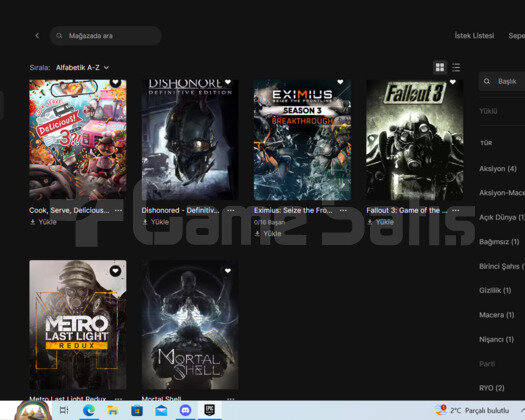The image size is (525, 420).
Task: Open the Mail app from the taskbar
Action: click(161, 410)
